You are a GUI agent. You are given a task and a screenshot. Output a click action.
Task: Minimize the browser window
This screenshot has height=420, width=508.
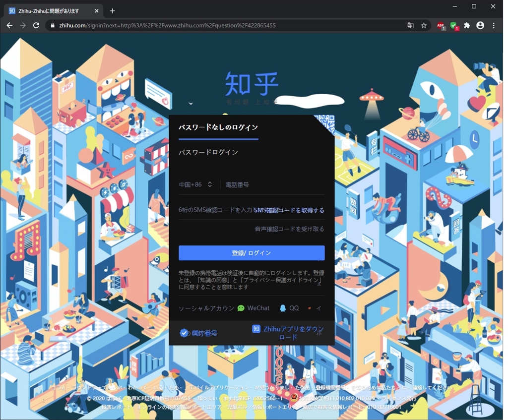pos(455,6)
